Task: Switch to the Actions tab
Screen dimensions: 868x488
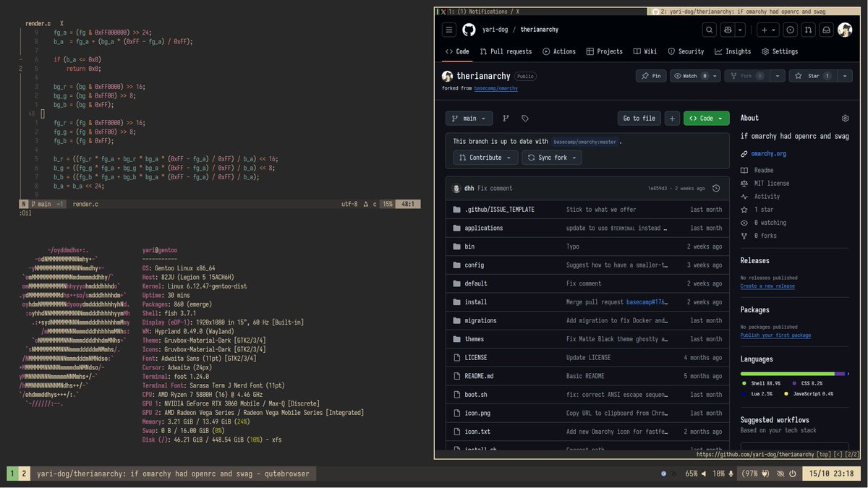Action: pyautogui.click(x=558, y=52)
